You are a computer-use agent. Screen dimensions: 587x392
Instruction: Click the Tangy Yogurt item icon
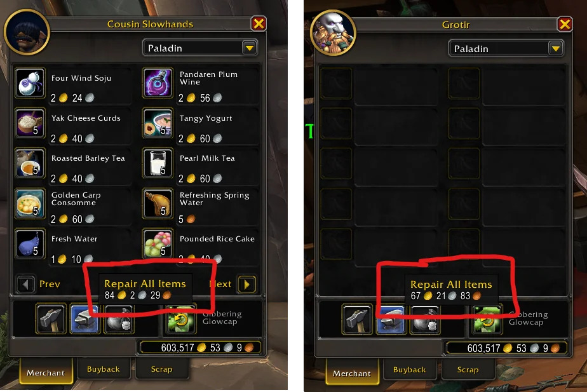click(x=158, y=123)
